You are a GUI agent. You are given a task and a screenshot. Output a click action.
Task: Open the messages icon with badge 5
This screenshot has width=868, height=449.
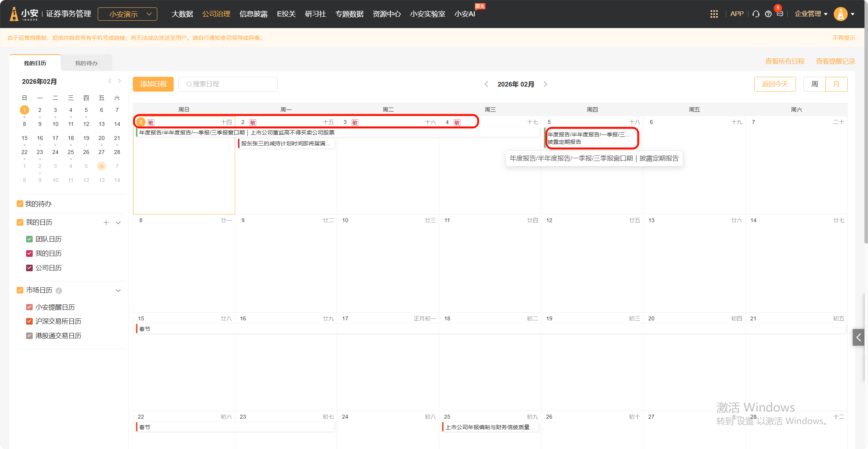click(780, 14)
